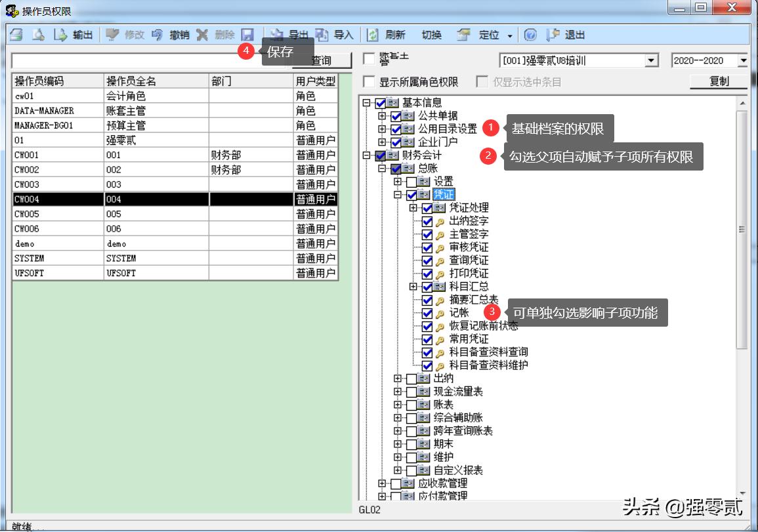This screenshot has height=532, width=758.
Task: Open the [001]强零贰U8培训 account dropdown
Action: 652,60
